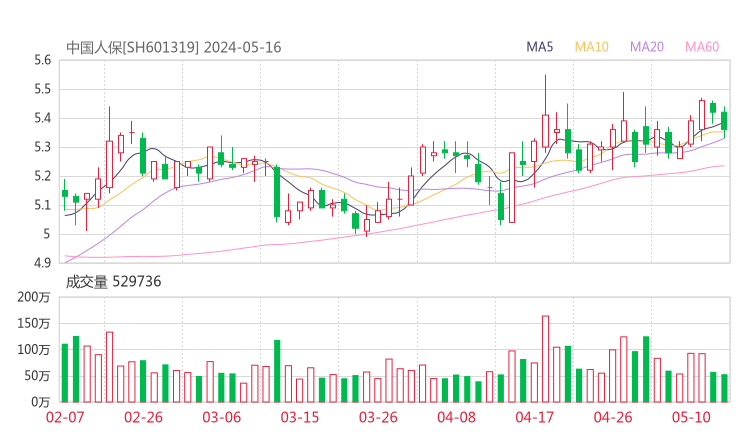Click the 5.3 price axis label

(42, 147)
